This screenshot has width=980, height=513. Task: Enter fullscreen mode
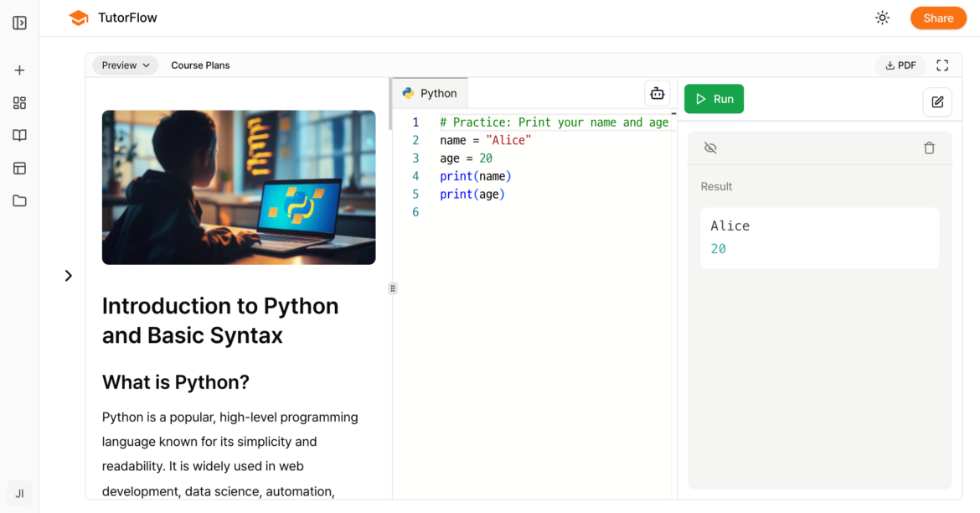pos(942,65)
